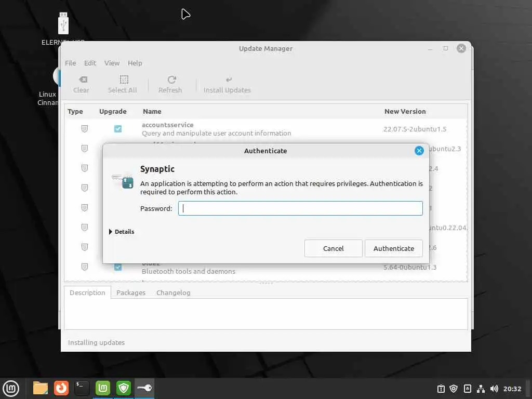Click the Refresh toolbar icon
This screenshot has height=399, width=532.
click(x=171, y=79)
